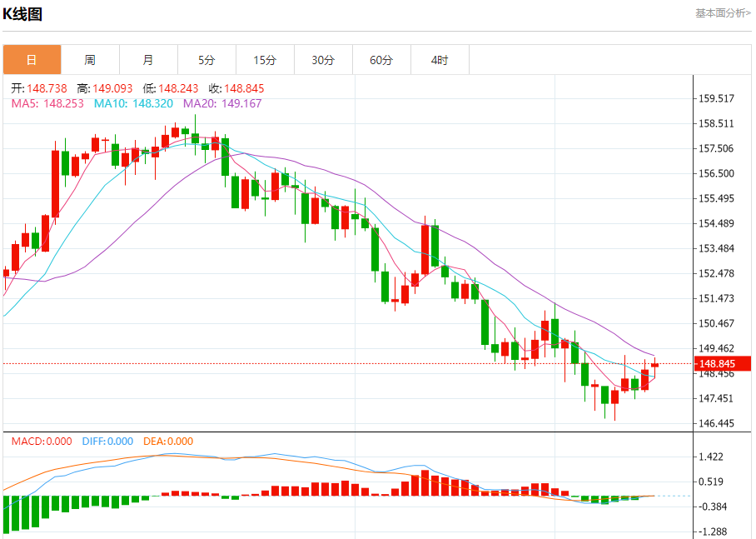Click the 158.511 price axis label

point(717,123)
